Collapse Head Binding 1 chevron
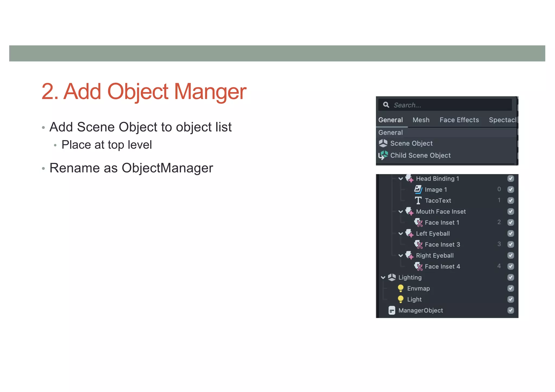This screenshot has width=555, height=392. [401, 179]
